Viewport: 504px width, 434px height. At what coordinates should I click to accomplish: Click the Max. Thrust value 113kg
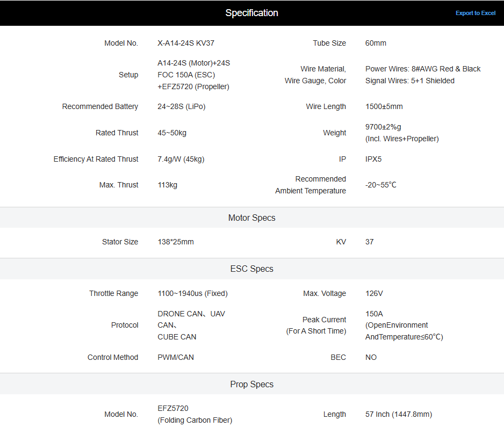tap(168, 185)
